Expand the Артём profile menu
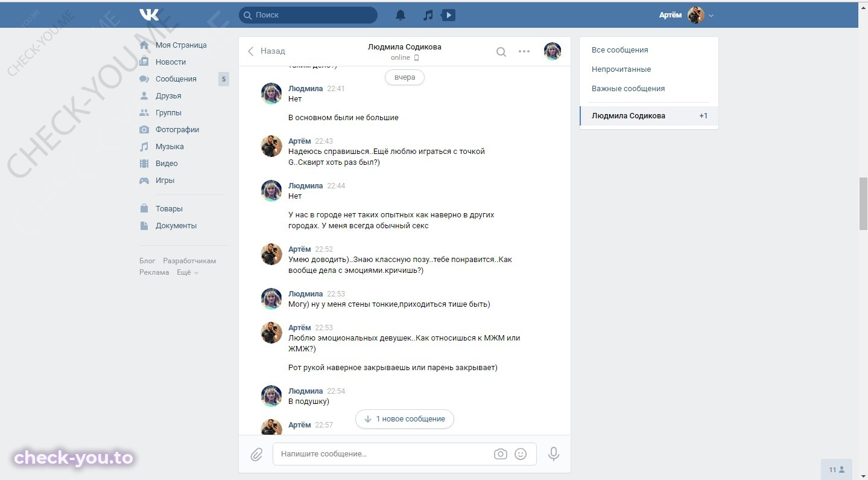Image resolution: width=868 pixels, height=480 pixels. click(687, 15)
